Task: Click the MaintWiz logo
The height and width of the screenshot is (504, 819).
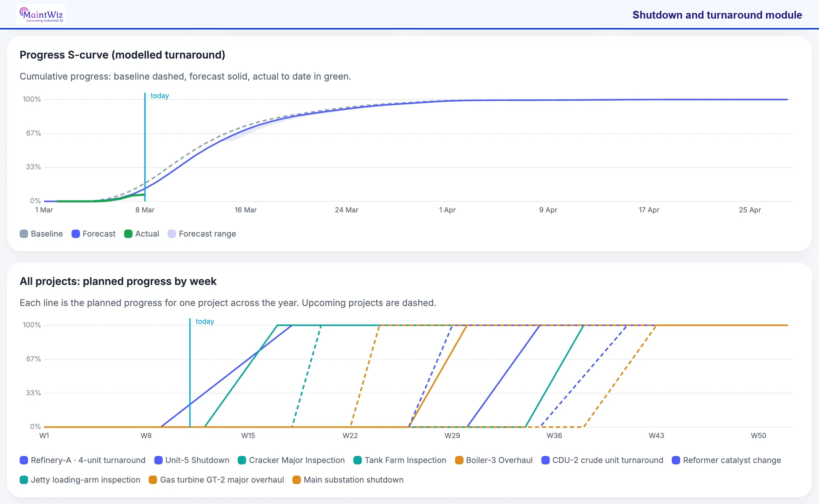Action: click(x=41, y=14)
